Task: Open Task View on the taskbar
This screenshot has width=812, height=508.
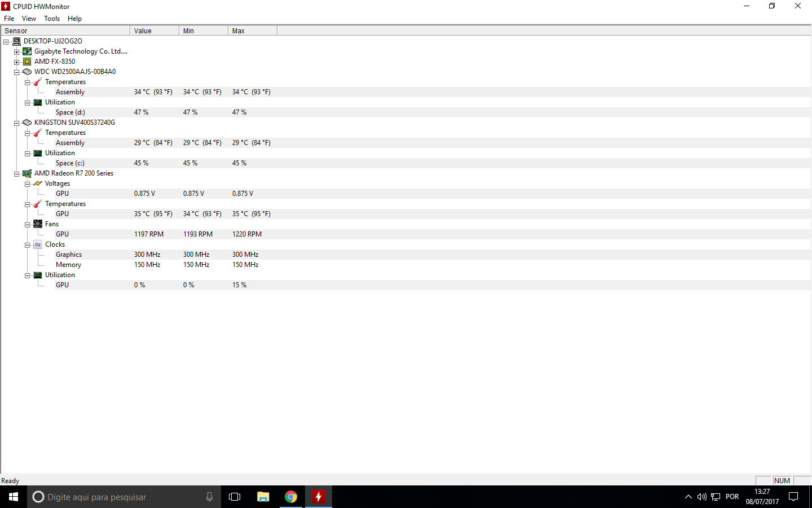Action: point(235,497)
